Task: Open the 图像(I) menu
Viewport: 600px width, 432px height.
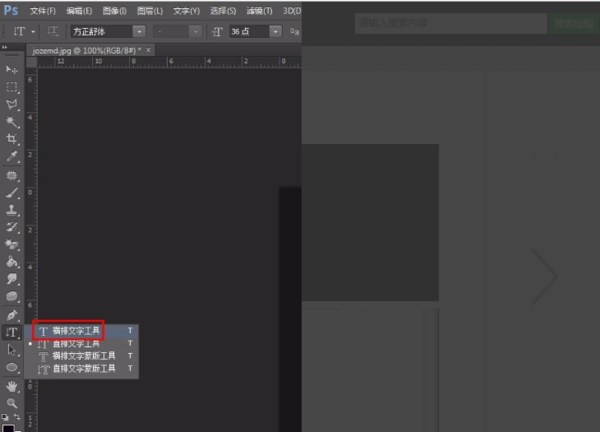Action: [114, 11]
